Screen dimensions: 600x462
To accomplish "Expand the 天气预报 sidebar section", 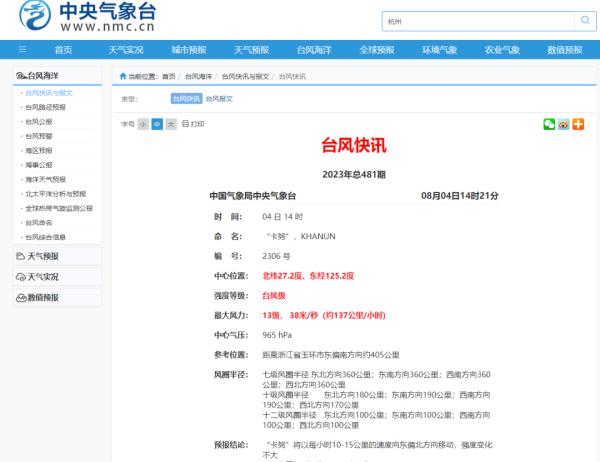I will [58, 256].
